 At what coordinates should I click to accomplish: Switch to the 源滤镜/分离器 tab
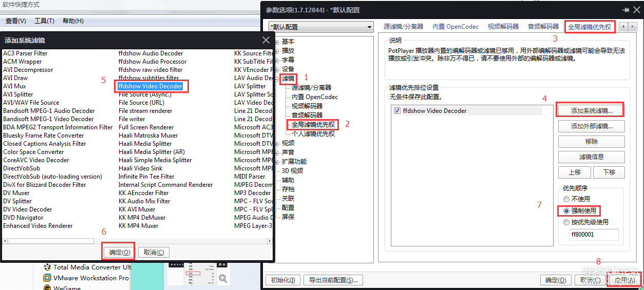pos(404,27)
